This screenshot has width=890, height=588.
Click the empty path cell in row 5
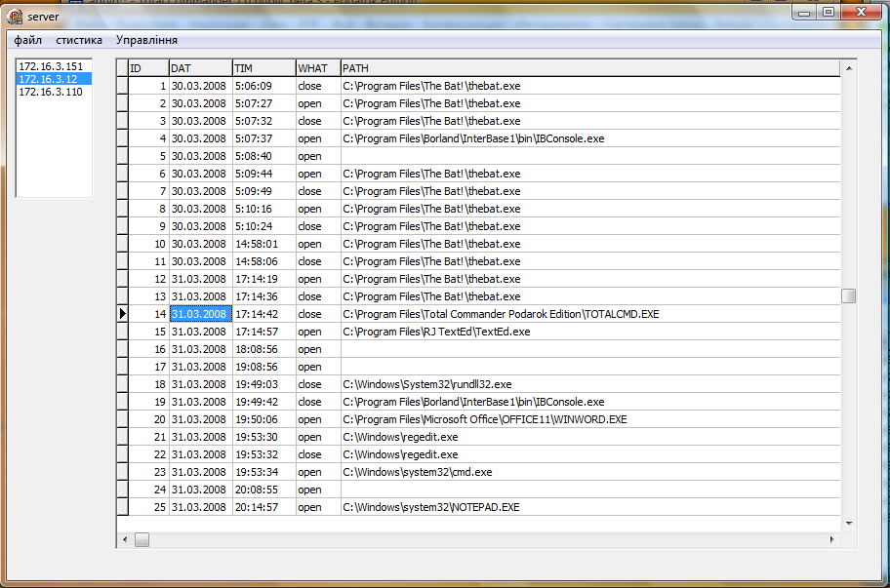(x=590, y=156)
